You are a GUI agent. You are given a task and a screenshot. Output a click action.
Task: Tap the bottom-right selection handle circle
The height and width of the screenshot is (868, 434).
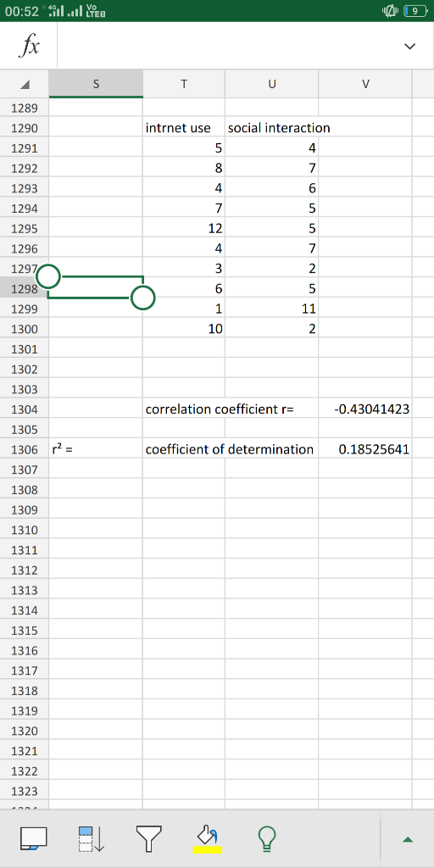pos(142,298)
